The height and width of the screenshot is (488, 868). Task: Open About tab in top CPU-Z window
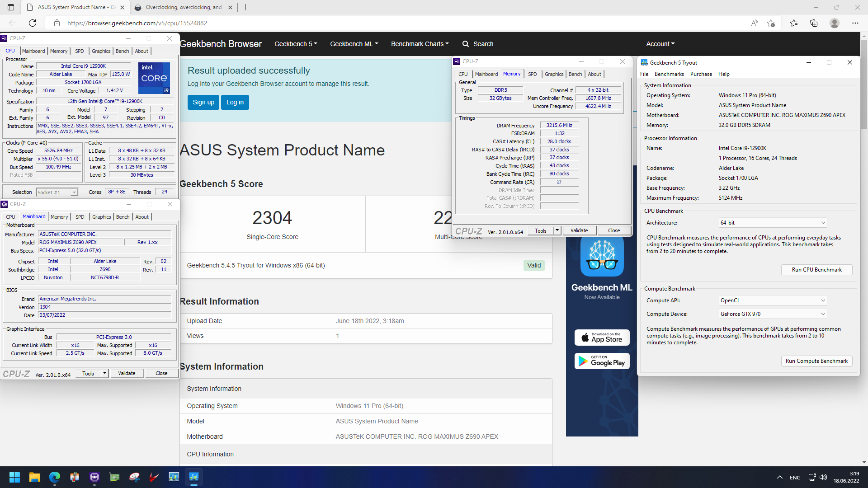142,51
